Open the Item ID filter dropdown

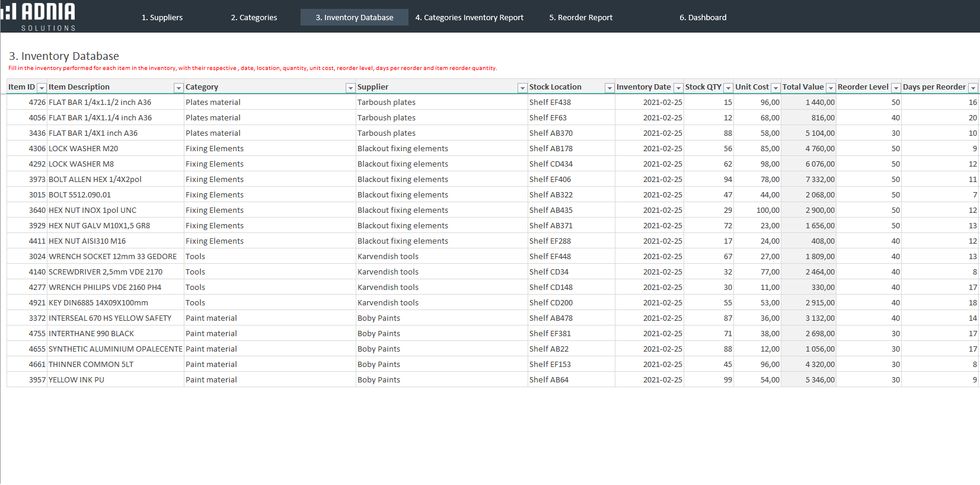[x=42, y=88]
